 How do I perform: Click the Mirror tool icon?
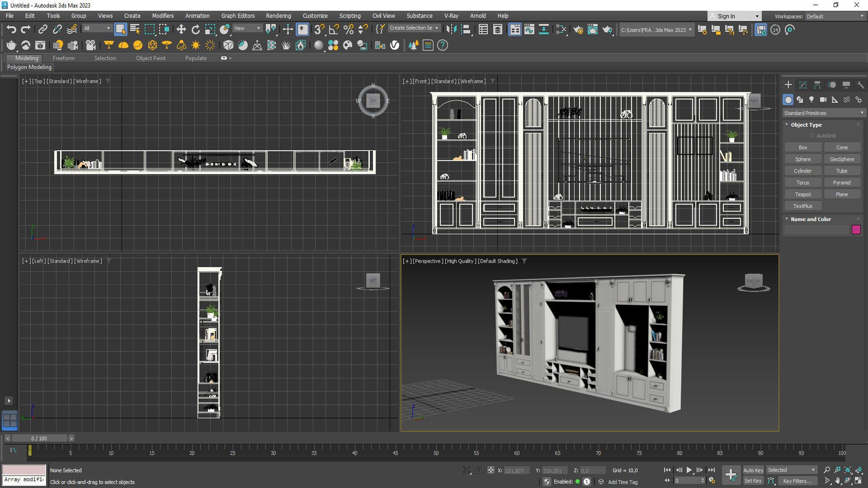(451, 30)
